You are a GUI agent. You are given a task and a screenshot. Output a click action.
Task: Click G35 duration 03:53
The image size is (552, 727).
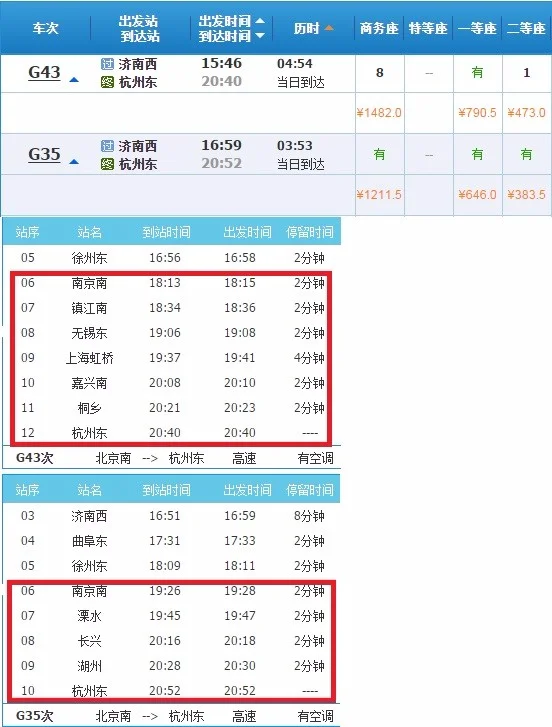pyautogui.click(x=295, y=146)
